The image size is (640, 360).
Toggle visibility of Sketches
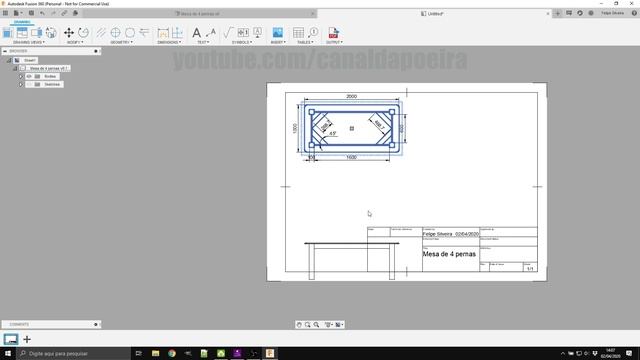point(29,84)
